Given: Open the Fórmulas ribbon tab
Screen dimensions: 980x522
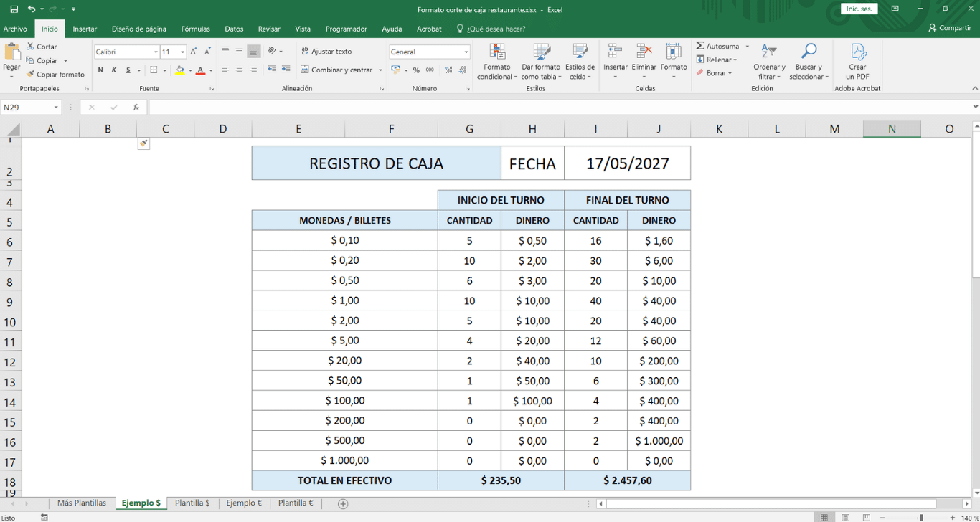Looking at the screenshot, I should point(195,29).
